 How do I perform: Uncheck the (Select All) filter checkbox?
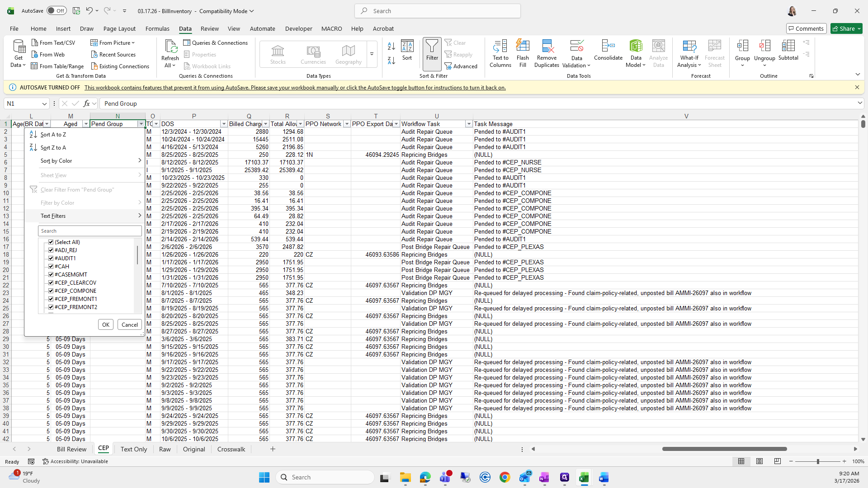pos(51,242)
